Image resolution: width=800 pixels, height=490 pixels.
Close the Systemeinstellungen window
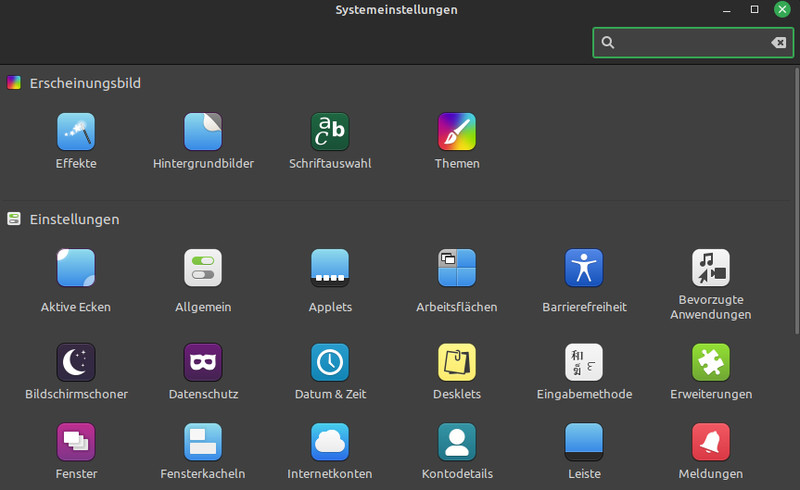pos(782,9)
